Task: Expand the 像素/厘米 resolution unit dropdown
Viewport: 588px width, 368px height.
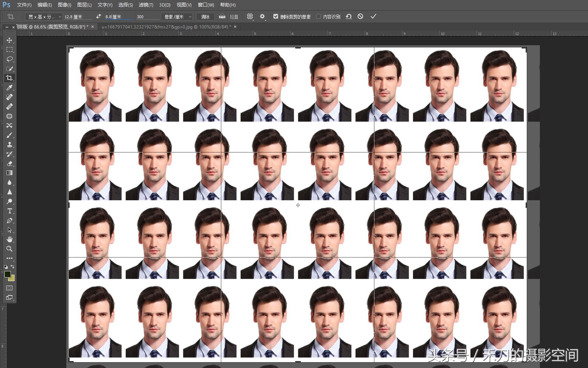Action: 178,17
